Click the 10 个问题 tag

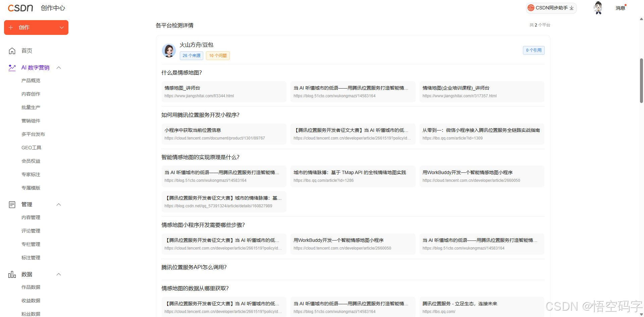(x=218, y=56)
